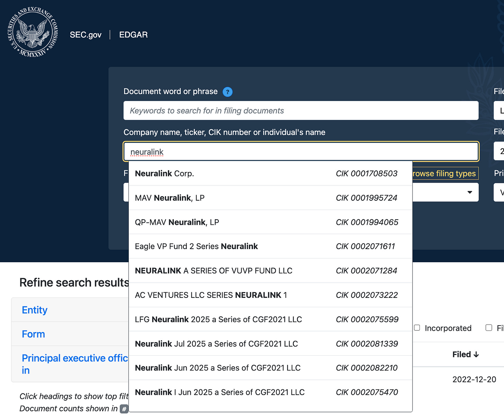Click CIK 0001995724 value
Screen dimensions: 504x420
(x=367, y=198)
